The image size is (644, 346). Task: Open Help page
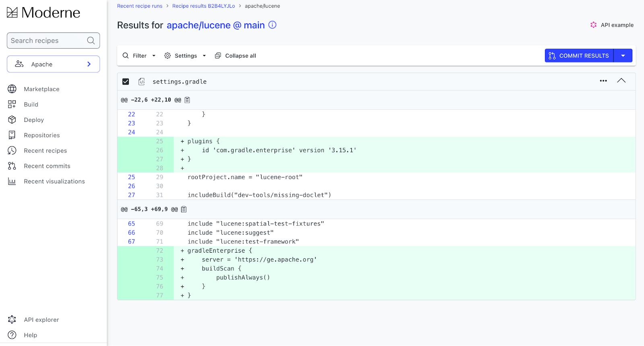[x=31, y=335]
